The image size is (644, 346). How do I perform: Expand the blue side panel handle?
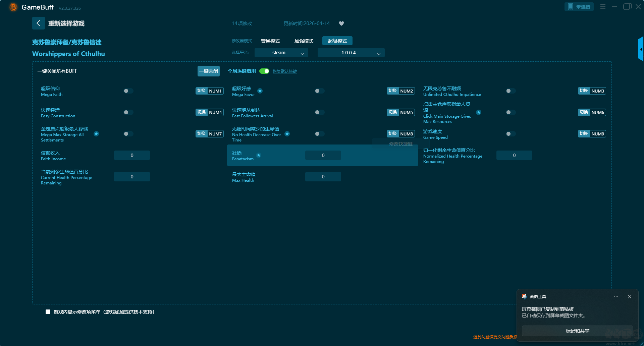[641, 49]
